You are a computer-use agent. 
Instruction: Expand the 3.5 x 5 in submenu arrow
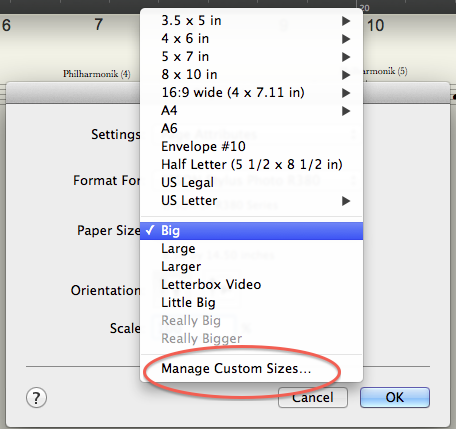click(x=346, y=21)
